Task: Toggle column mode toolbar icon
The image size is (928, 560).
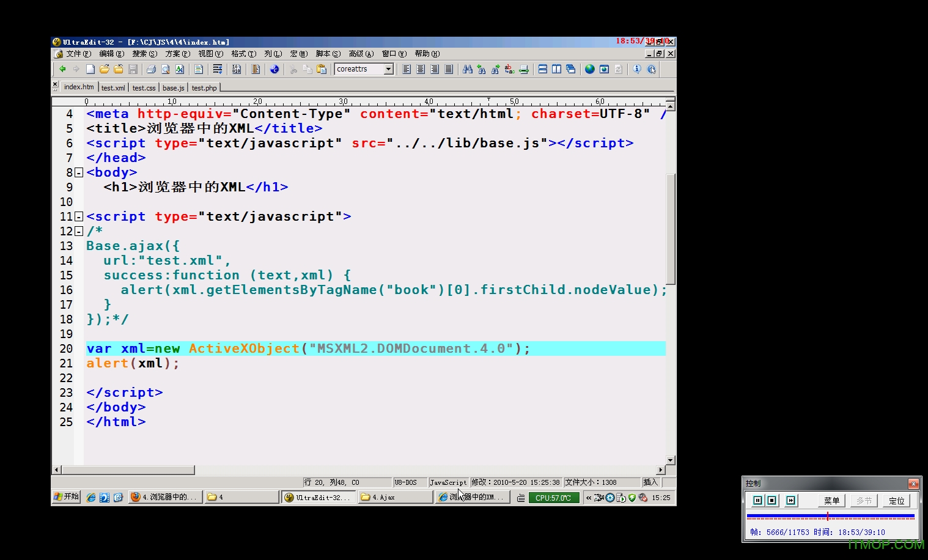Action: [256, 69]
